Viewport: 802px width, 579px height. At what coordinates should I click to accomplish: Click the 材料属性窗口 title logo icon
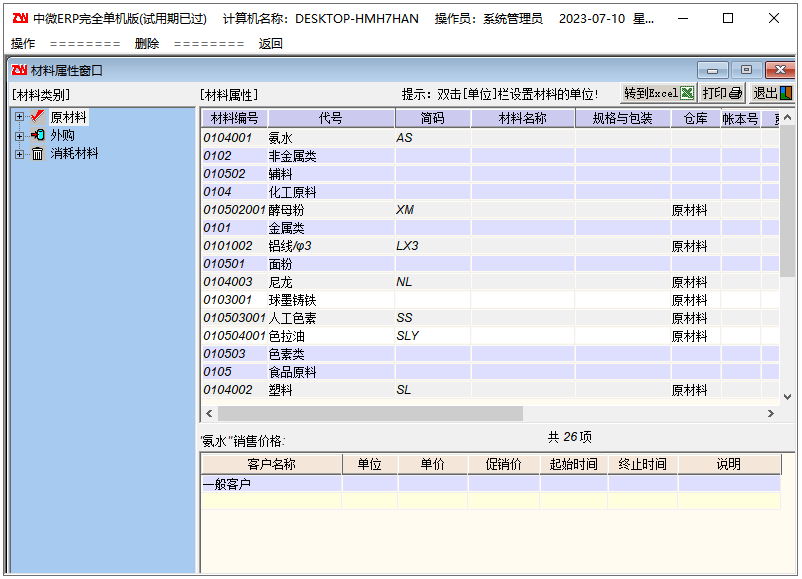[19, 70]
